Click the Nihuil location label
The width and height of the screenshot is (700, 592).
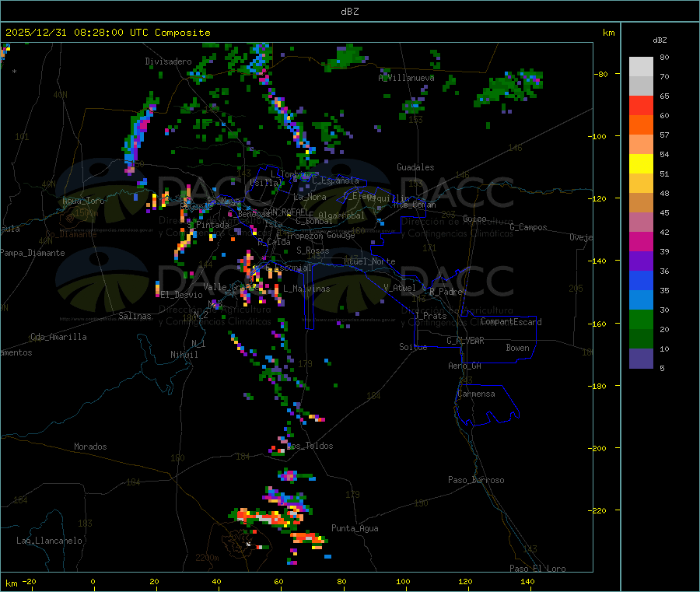pyautogui.click(x=184, y=355)
